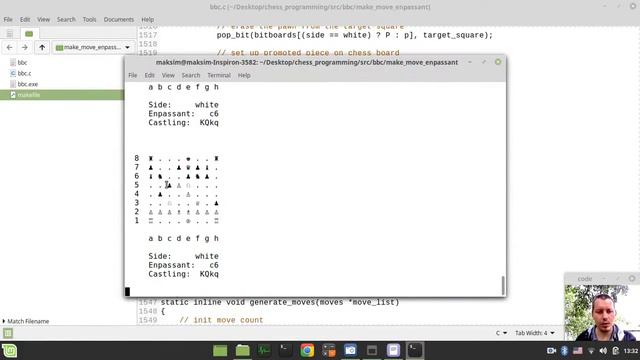Screen dimensions: 640x360
Task: Click the terminal window title bar
Action: pyautogui.click(x=307, y=62)
